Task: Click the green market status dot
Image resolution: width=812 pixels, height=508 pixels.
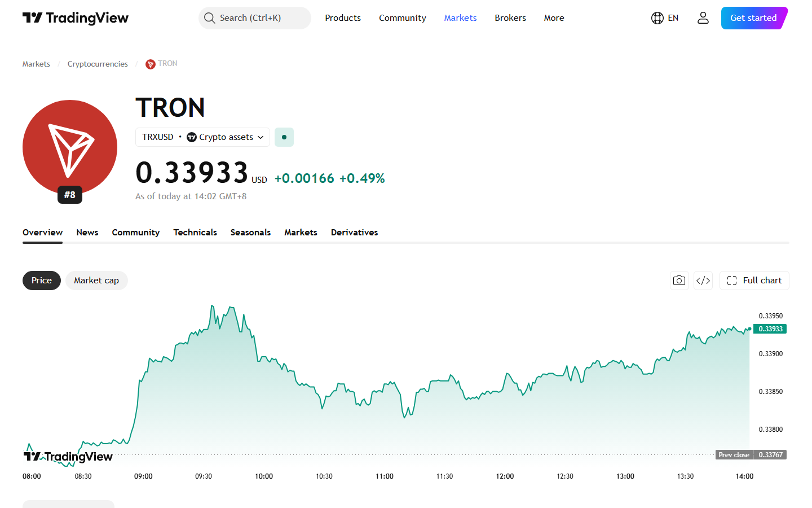Action: 284,137
